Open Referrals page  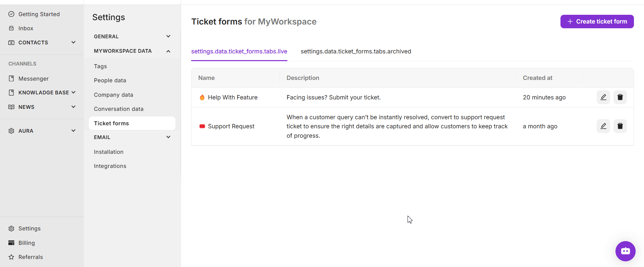coord(31,257)
